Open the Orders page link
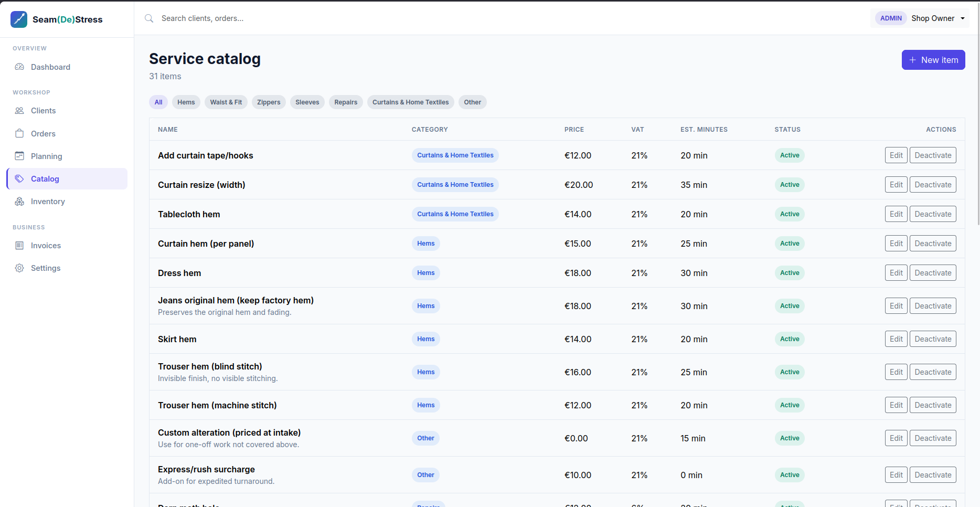 pos(67,133)
